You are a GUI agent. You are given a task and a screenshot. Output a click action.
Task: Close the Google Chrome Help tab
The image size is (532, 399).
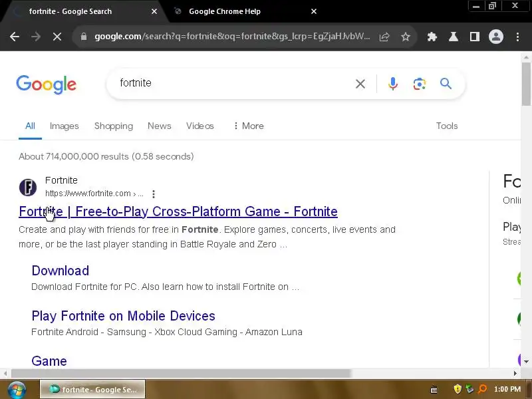click(314, 11)
